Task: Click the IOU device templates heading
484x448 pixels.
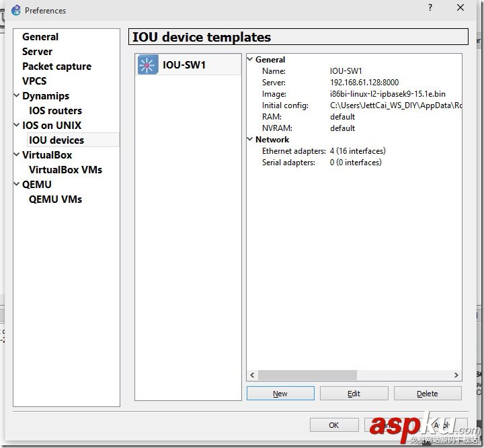Action: point(202,37)
